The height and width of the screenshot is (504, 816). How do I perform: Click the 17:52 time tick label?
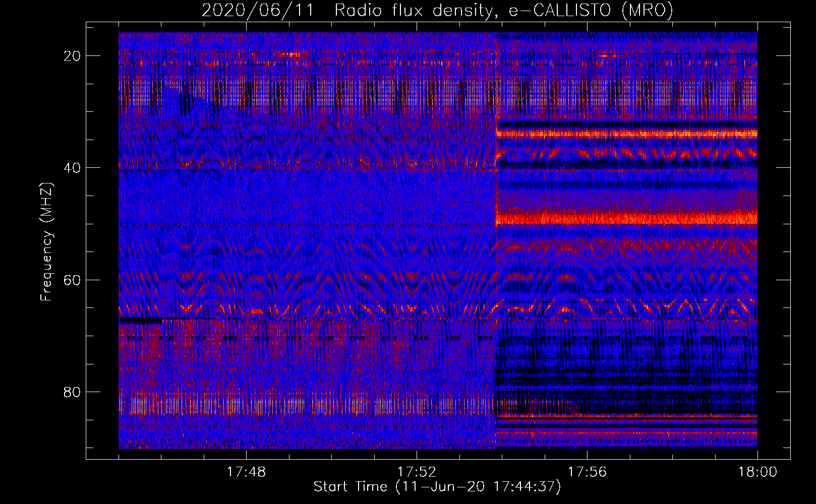point(417,472)
